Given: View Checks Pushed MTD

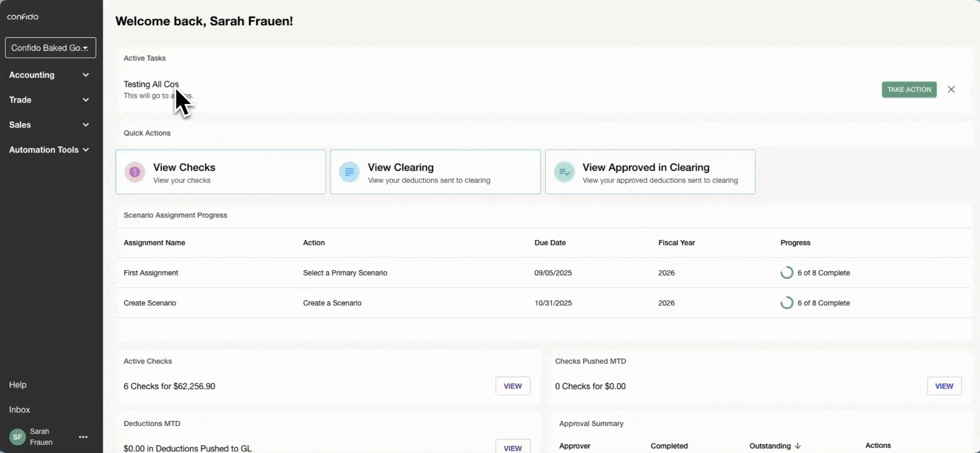Looking at the screenshot, I should click(944, 386).
